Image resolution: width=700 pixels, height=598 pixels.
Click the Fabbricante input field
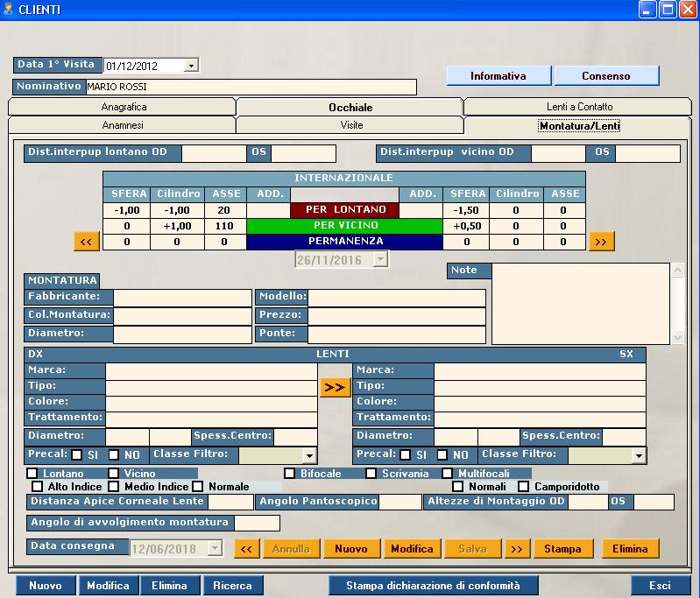coord(182,298)
